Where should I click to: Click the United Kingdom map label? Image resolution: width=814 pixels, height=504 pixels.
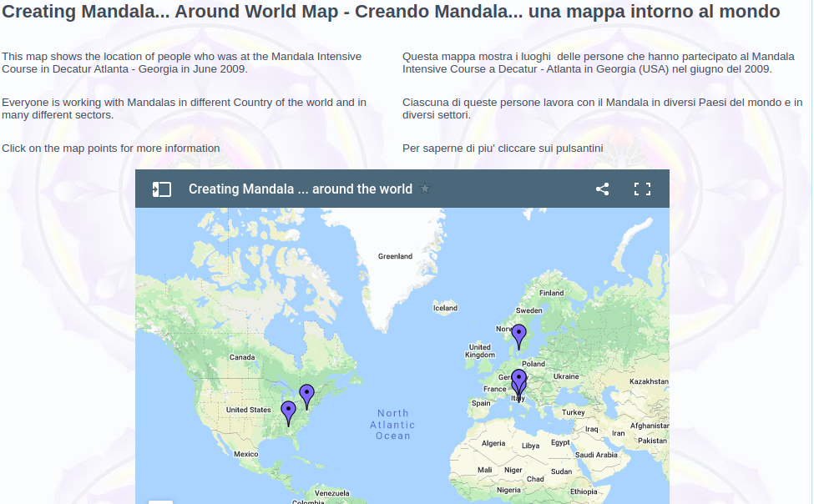point(480,350)
